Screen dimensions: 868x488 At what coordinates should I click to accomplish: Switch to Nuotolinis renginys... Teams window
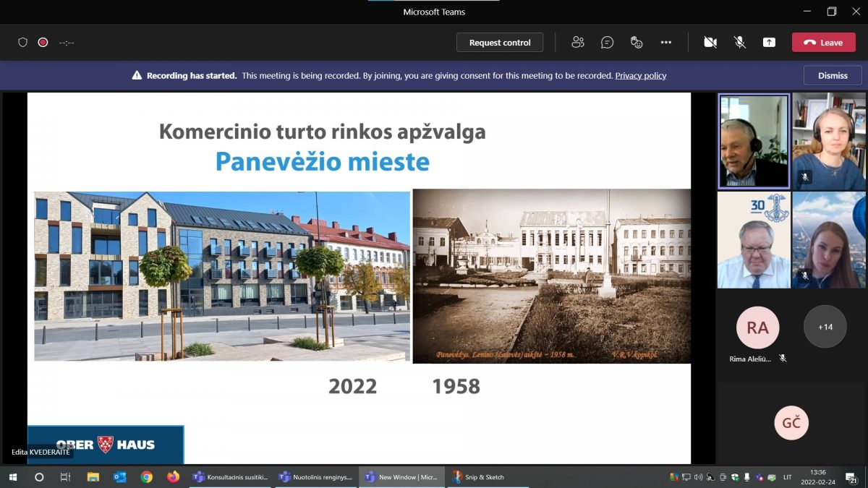coord(315,477)
